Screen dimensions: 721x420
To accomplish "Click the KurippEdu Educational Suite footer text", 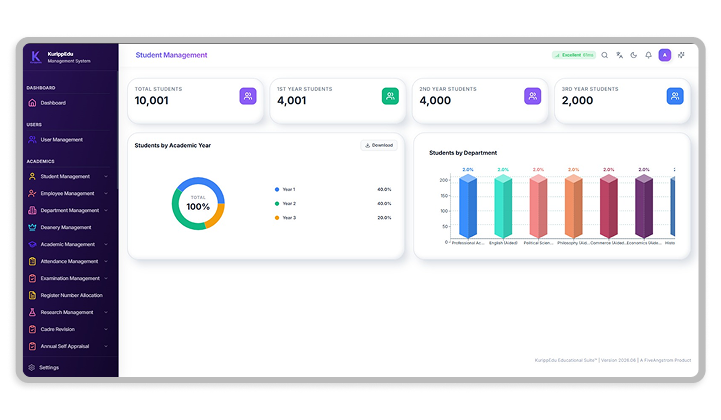I will point(612,360).
